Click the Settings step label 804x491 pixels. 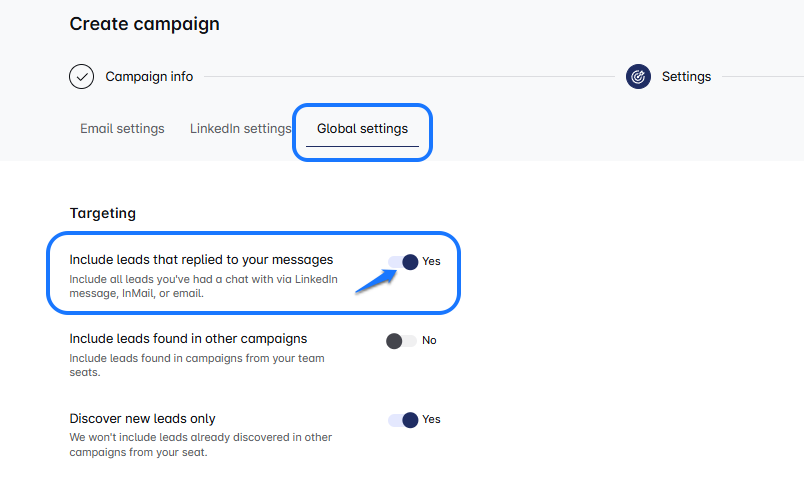(x=686, y=77)
